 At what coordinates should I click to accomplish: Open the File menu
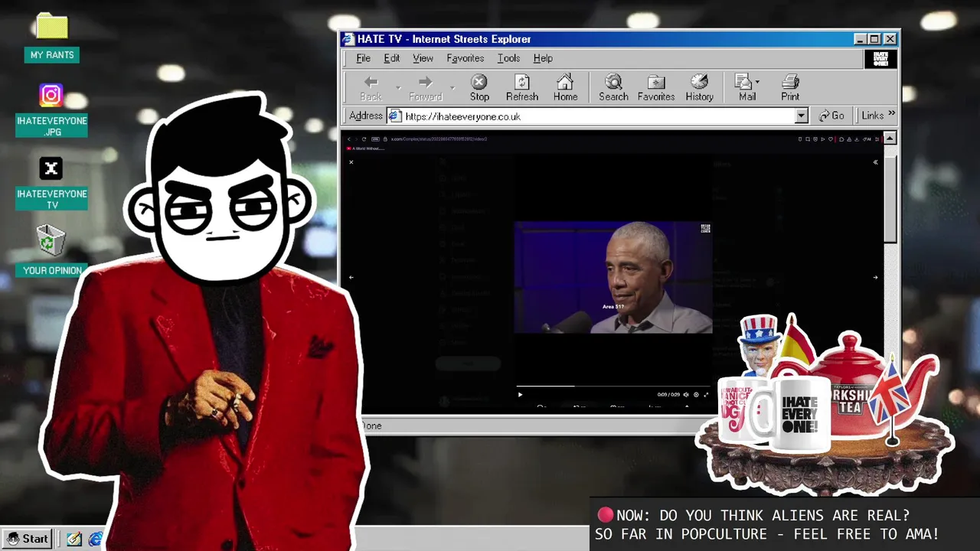click(x=364, y=58)
